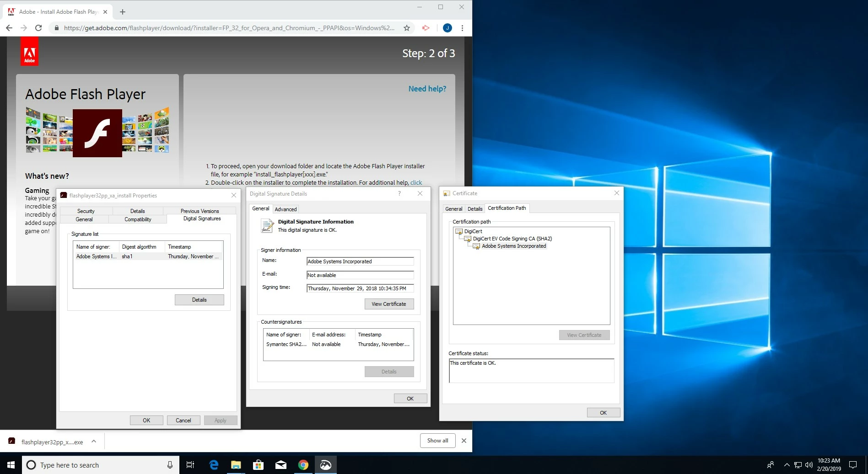Viewport: 868px width, 474px height.
Task: Click Show all downloads
Action: tap(438, 441)
